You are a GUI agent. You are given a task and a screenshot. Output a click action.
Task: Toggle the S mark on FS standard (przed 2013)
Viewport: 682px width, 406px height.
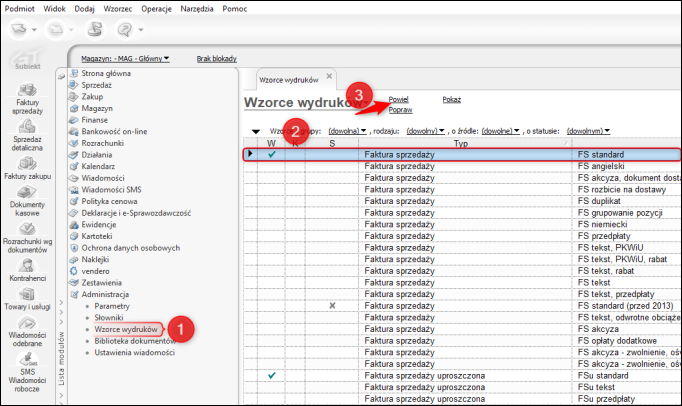(332, 305)
